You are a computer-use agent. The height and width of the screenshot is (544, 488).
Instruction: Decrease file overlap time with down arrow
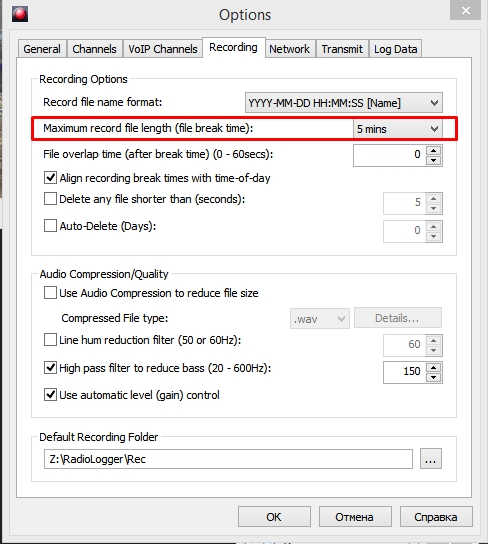pyautogui.click(x=434, y=160)
